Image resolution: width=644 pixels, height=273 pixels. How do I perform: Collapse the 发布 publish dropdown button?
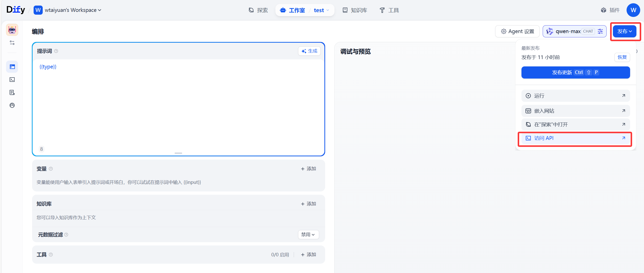click(624, 31)
